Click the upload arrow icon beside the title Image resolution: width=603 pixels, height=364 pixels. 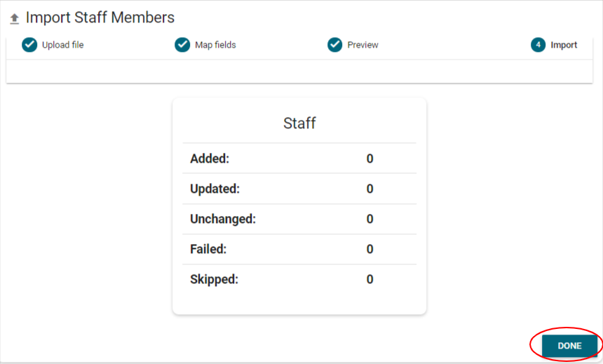click(x=14, y=19)
